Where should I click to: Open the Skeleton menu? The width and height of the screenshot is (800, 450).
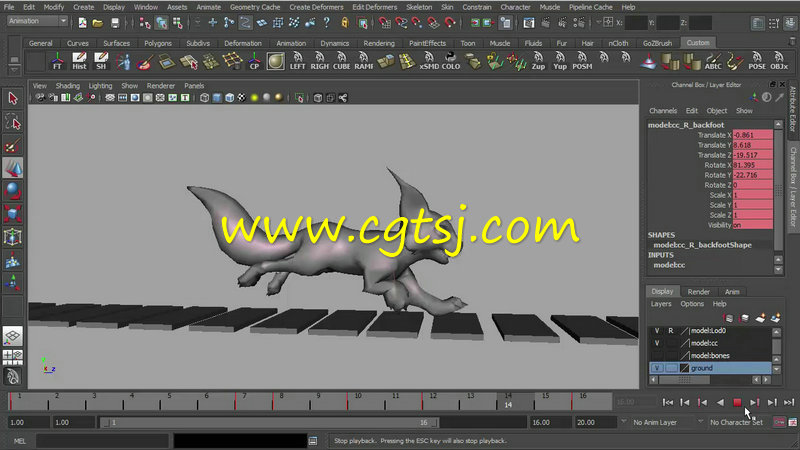[419, 7]
